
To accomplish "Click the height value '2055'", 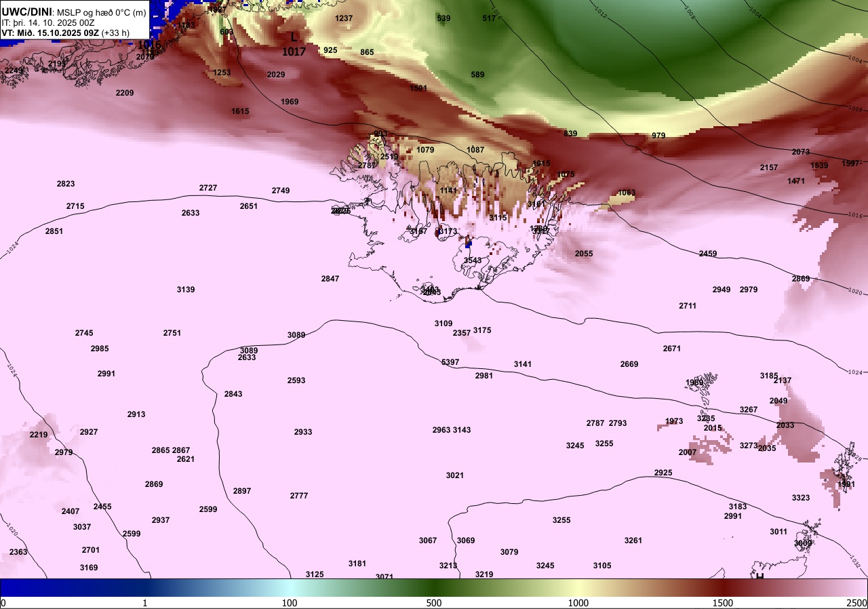I will (x=584, y=254).
